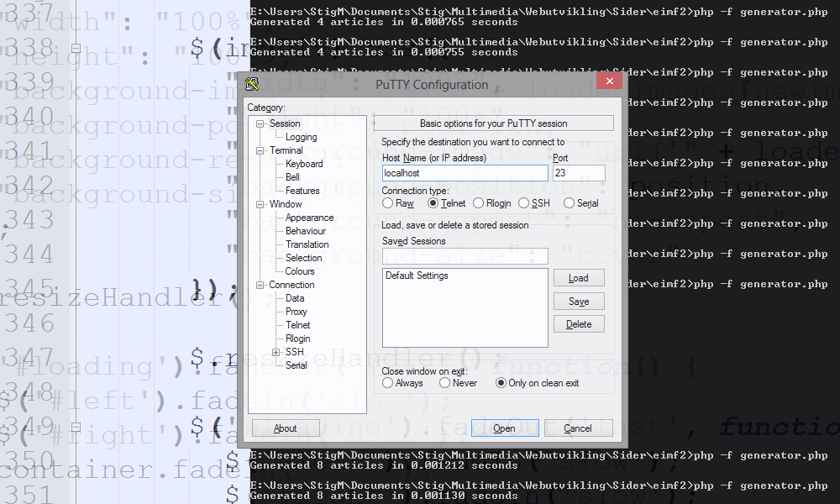Open the Telnet settings category

point(298,325)
